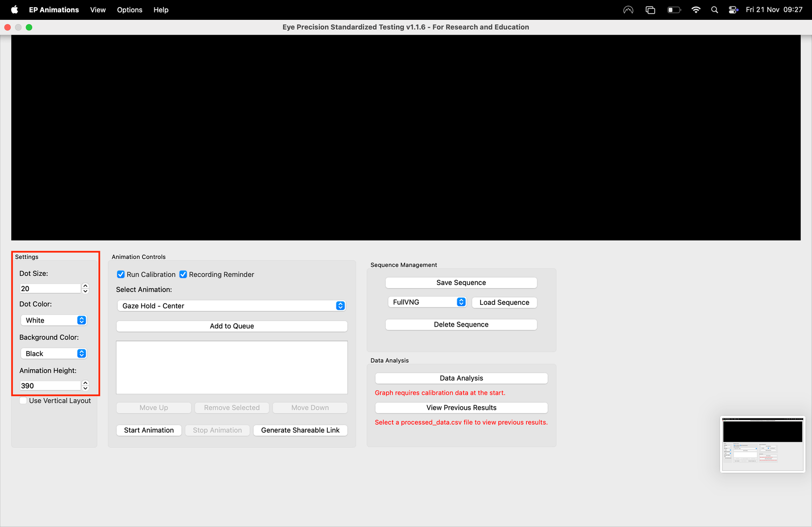Change Dot Color from White using the dropdown

[81, 320]
